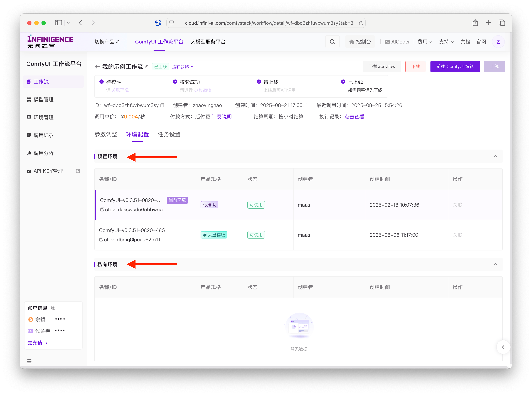Click the Safari share icon
Image resolution: width=532 pixels, height=395 pixels.
coord(475,23)
